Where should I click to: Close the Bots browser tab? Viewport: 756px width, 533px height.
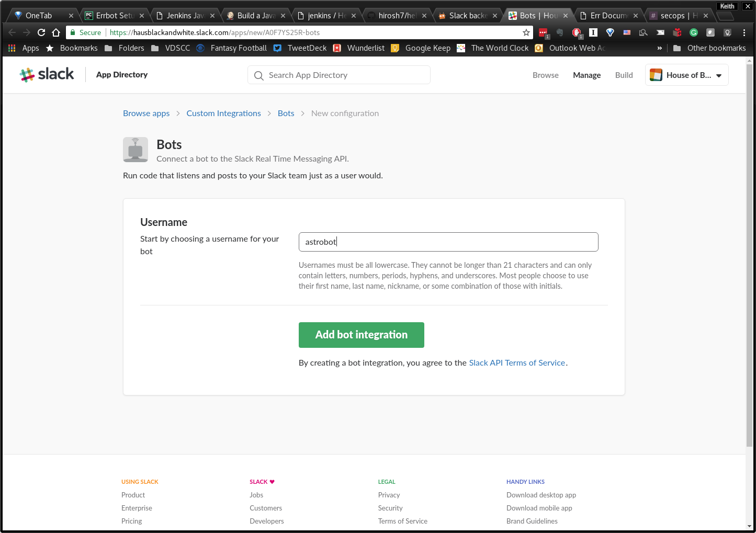pos(566,16)
